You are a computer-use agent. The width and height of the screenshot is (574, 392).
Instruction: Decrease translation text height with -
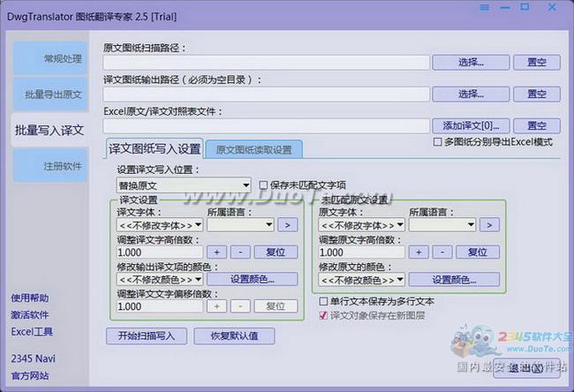[x=240, y=253]
